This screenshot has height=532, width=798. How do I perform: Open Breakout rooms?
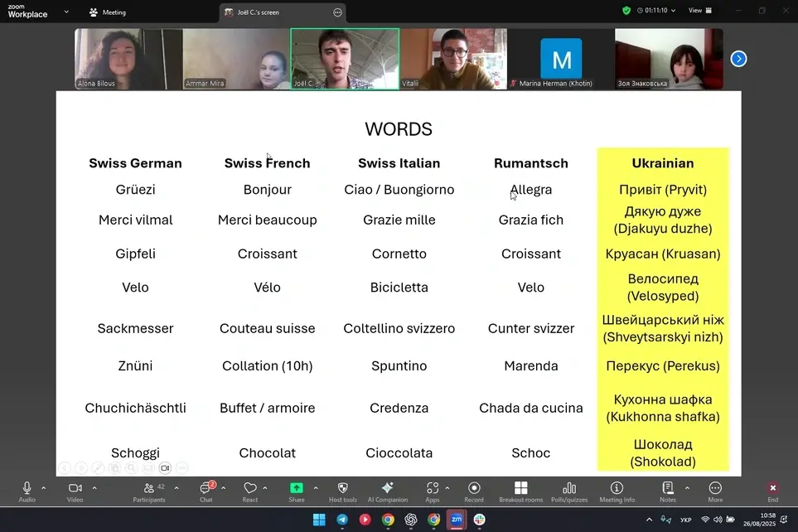click(520, 489)
